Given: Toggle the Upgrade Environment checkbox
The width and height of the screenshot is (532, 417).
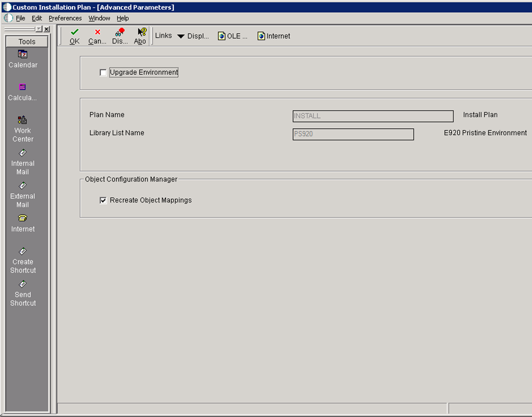Looking at the screenshot, I should coord(103,72).
